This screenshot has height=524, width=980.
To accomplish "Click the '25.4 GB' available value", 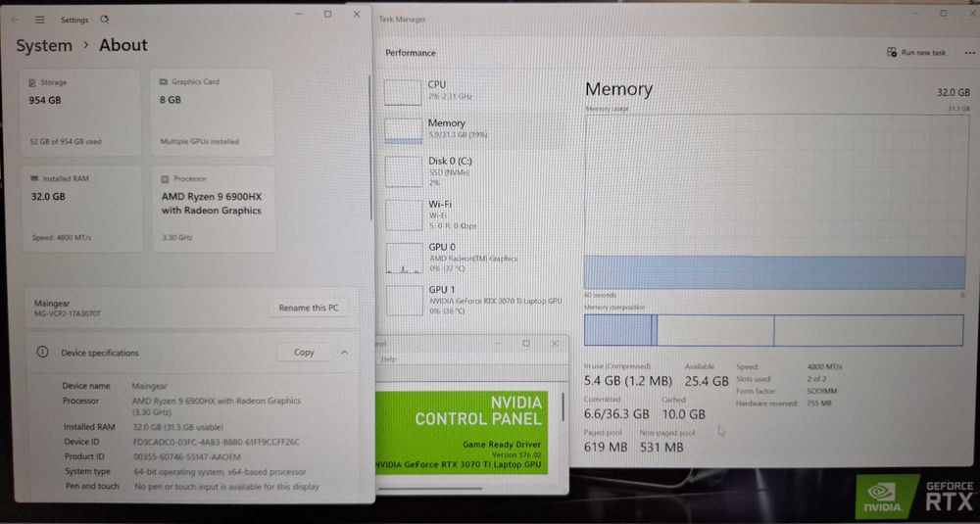I will tap(707, 381).
